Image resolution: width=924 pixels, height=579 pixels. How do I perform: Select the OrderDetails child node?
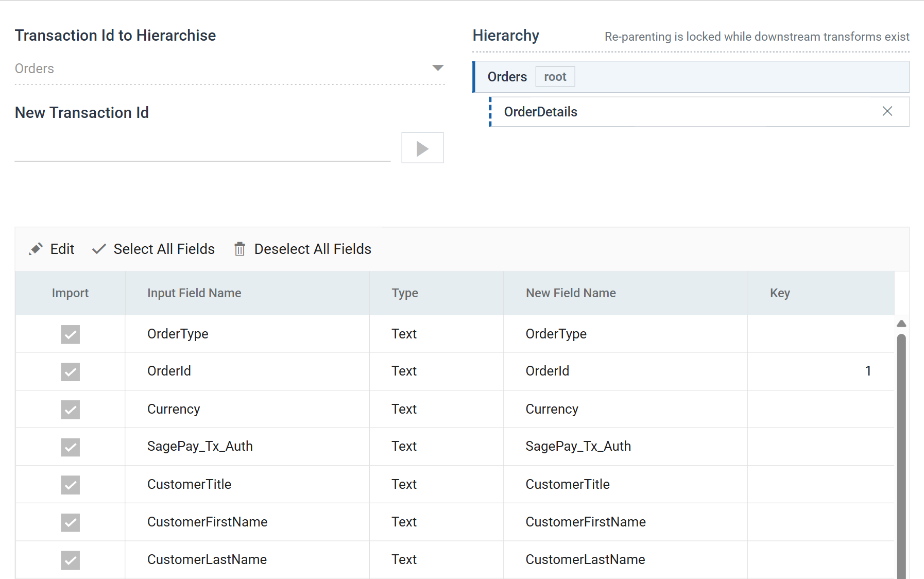pos(699,112)
